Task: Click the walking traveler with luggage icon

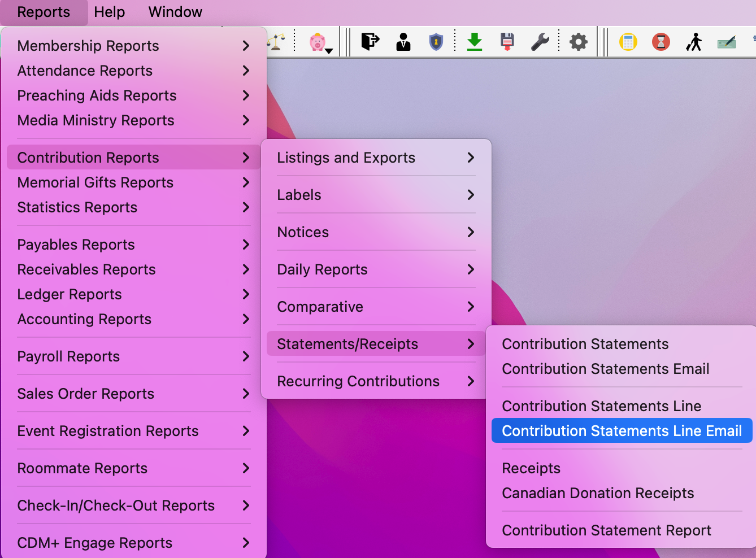Action: click(694, 42)
